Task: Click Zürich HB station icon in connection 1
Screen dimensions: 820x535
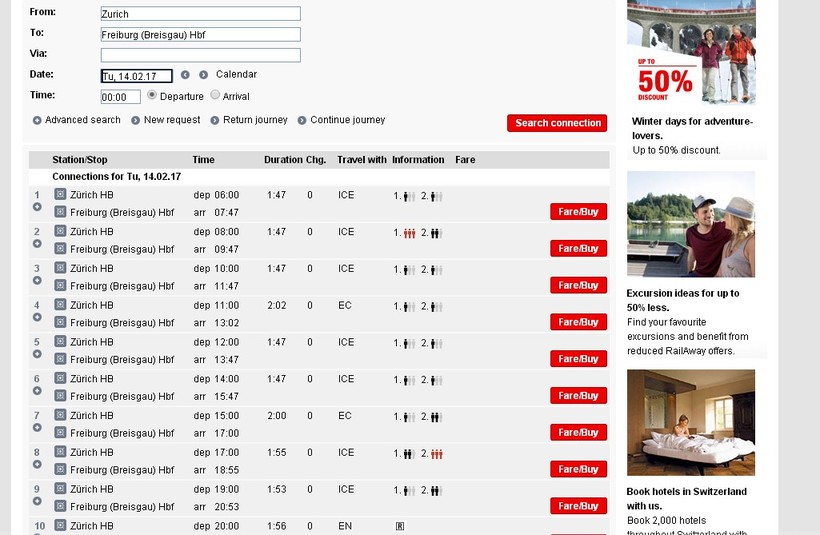Action: pos(60,194)
